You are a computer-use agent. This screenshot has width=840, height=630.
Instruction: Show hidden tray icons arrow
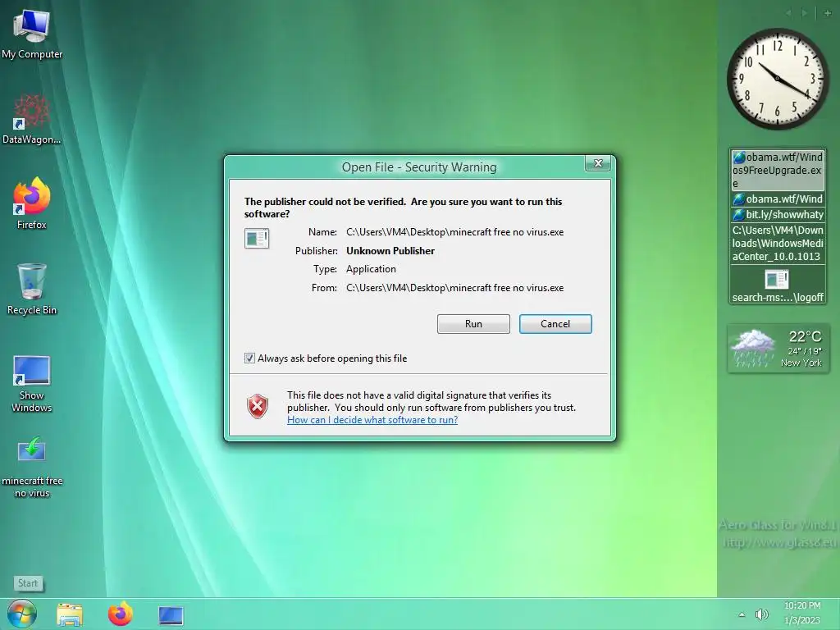pos(742,614)
